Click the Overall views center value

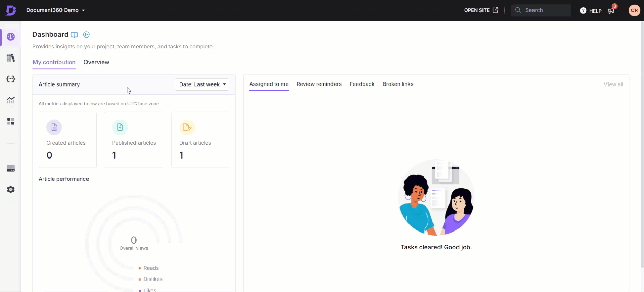click(x=134, y=240)
